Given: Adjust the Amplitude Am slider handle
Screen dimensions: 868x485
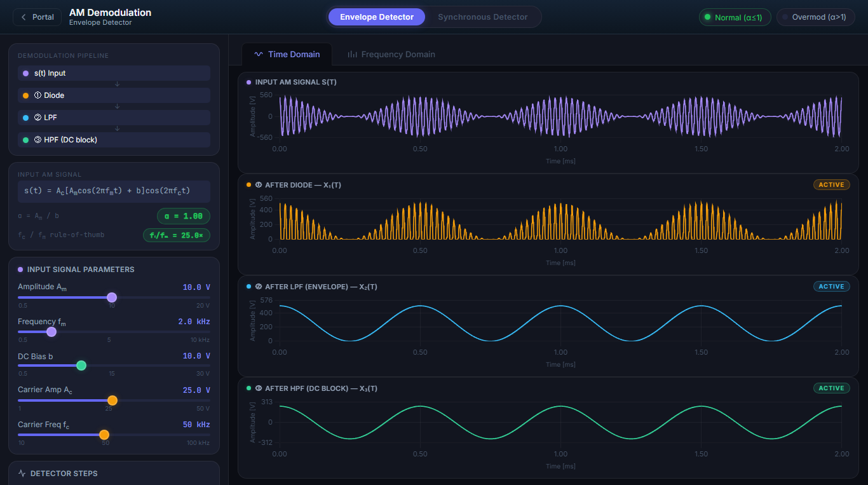Looking at the screenshot, I should 112,297.
